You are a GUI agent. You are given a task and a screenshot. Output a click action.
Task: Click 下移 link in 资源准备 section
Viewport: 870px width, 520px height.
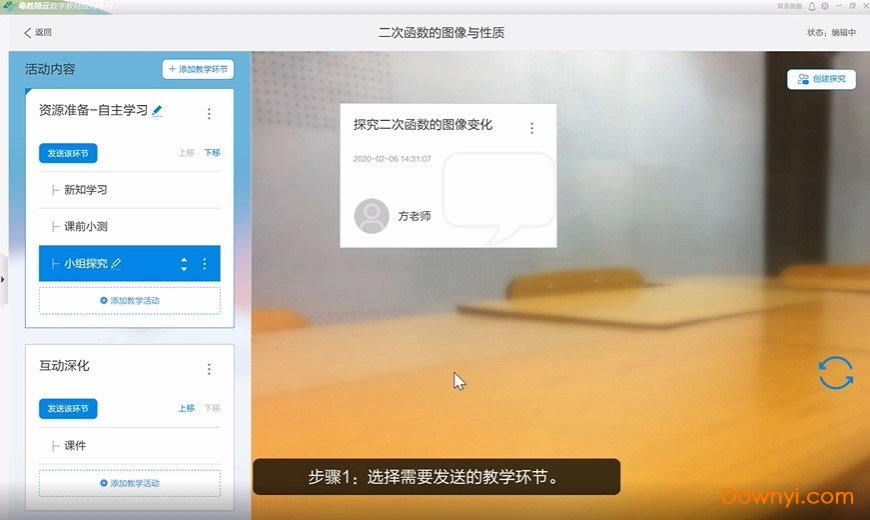pos(212,153)
